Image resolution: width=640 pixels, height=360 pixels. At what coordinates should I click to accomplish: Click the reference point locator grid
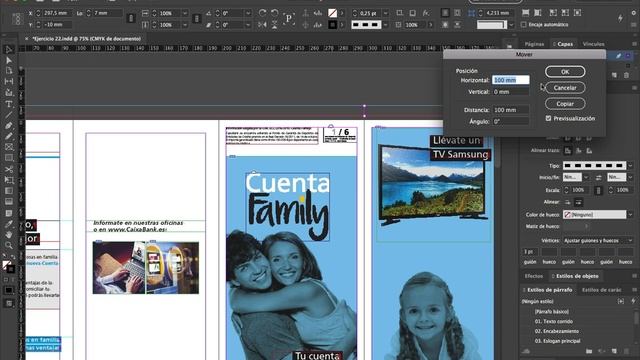pyautogui.click(x=17, y=19)
